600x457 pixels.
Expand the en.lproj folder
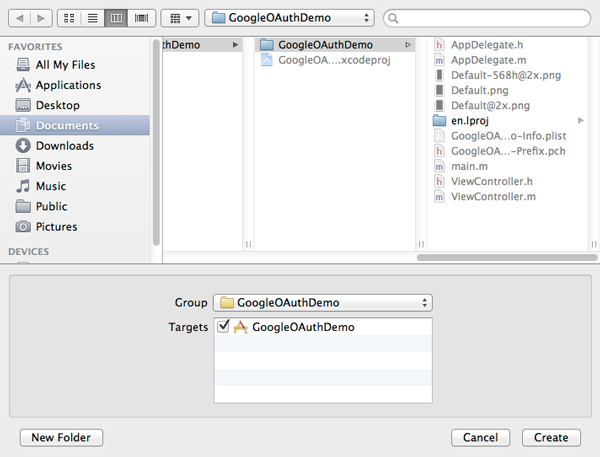pyautogui.click(x=472, y=120)
